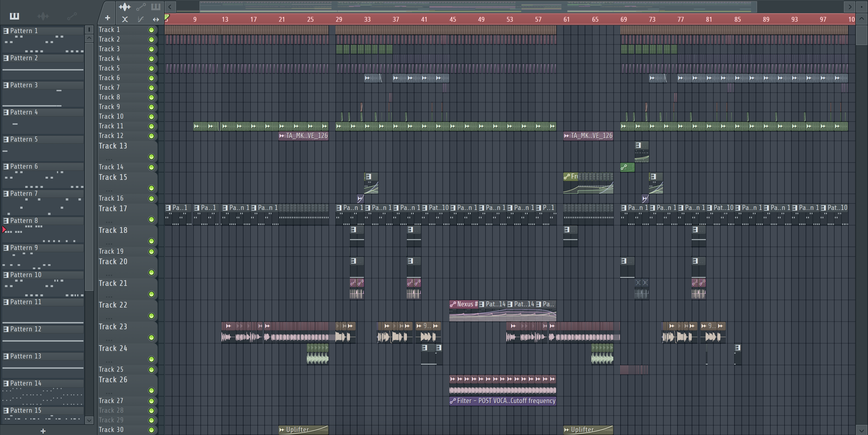Screen dimensions: 868x435
Task: Mute Track 23 using its green LED
Action: click(152, 337)
